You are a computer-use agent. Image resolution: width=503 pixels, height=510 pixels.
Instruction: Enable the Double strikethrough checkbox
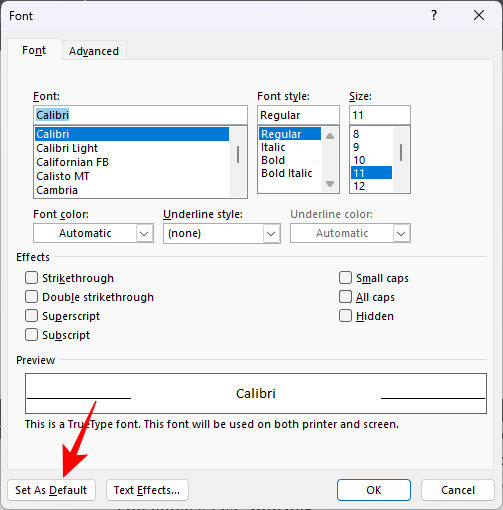31,297
